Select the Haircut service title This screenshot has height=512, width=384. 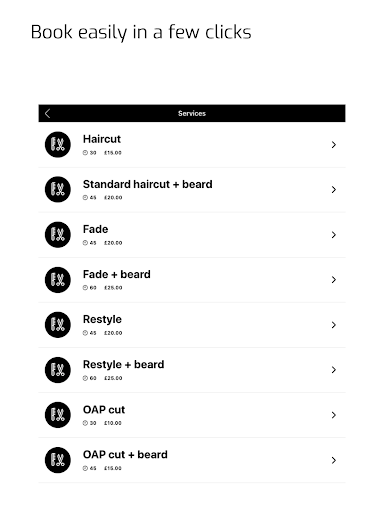point(102,139)
